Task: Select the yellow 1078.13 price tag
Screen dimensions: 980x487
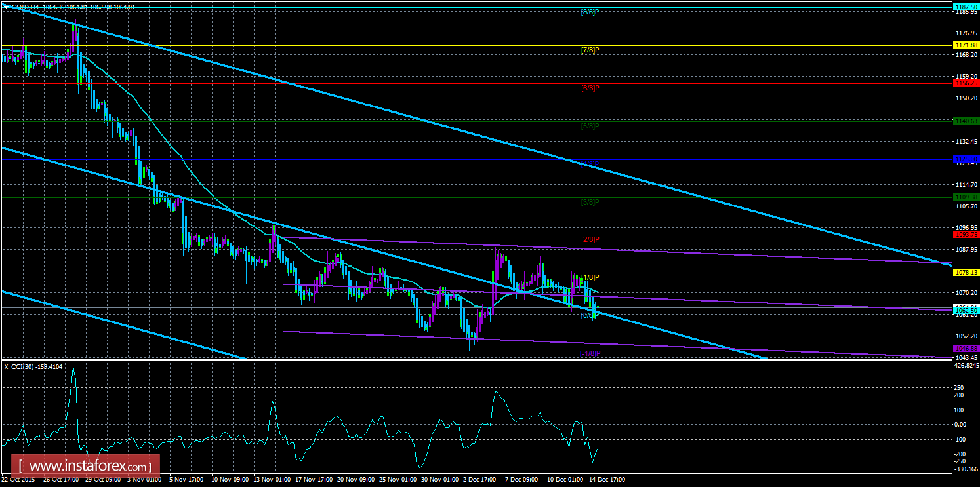Action: (x=966, y=272)
